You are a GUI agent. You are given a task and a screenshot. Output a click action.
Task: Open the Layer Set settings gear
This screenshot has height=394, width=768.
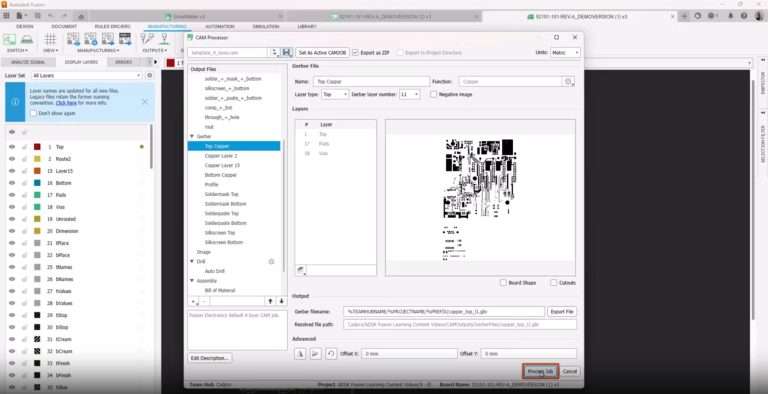point(149,75)
